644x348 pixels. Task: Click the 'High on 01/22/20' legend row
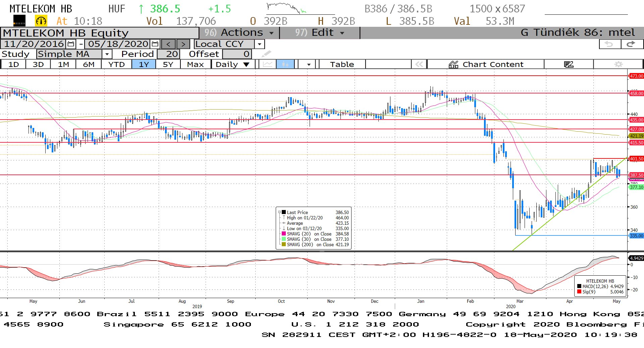point(315,218)
